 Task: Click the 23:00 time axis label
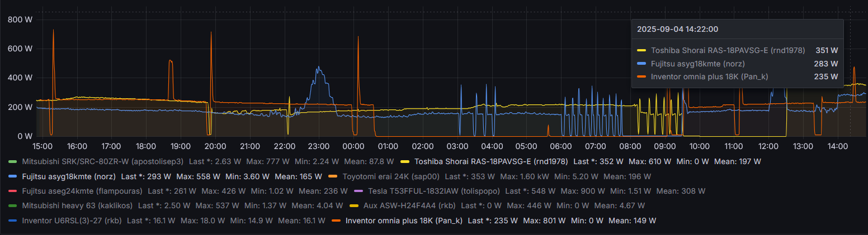click(318, 146)
